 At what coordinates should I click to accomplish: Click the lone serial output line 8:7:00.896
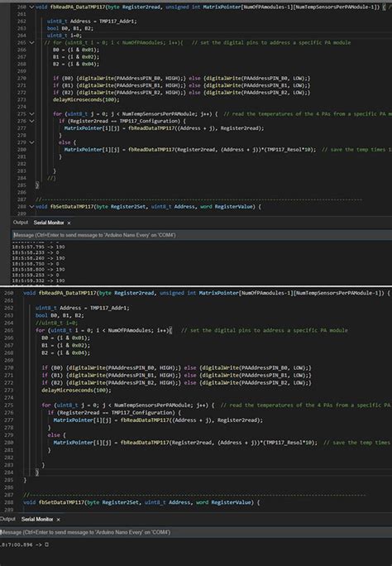pos(25,544)
